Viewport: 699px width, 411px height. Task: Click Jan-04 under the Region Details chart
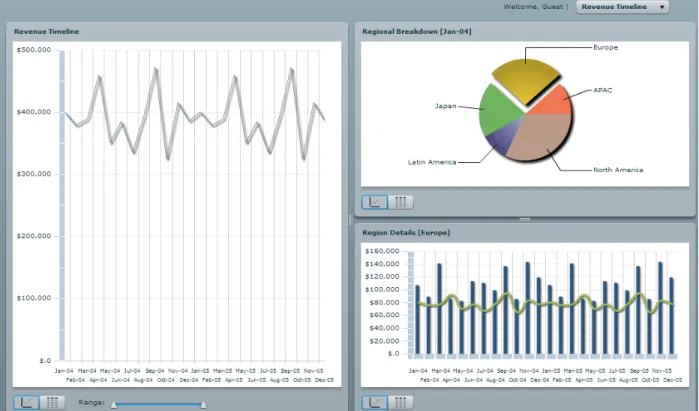418,371
